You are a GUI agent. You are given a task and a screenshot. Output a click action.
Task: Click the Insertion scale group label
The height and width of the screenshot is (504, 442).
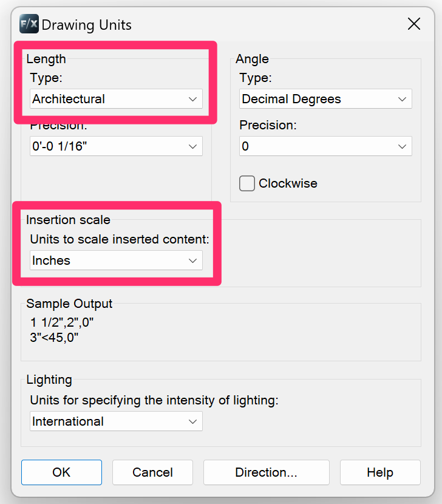(68, 220)
